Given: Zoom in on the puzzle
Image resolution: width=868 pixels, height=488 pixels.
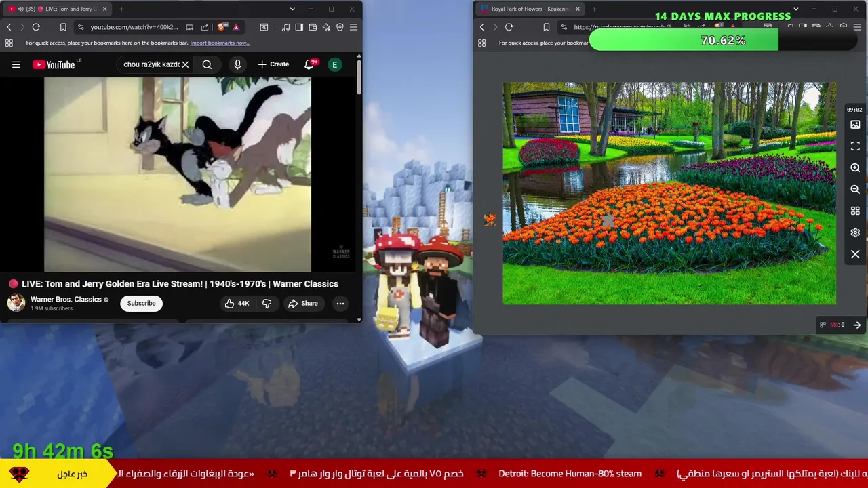Looking at the screenshot, I should click(855, 168).
